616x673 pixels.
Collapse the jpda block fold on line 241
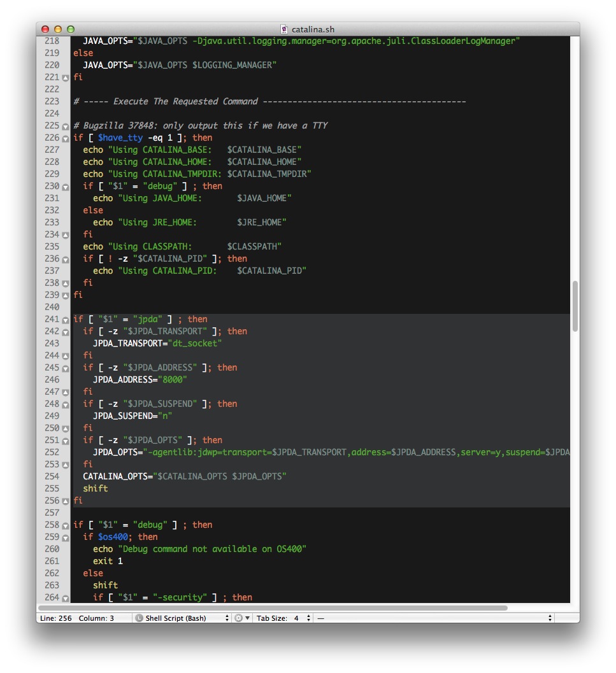[65, 320]
